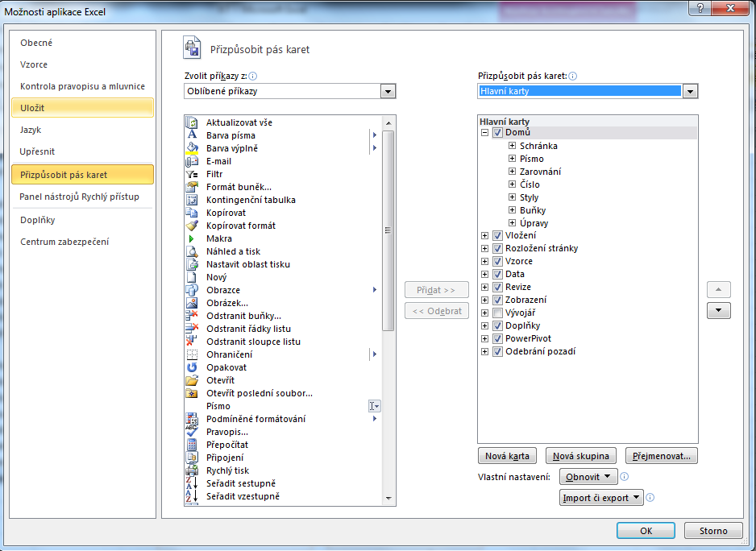Screen dimensions: 756x551
Task: Click info icon next to Zvolit příkazy
Action: coord(252,77)
